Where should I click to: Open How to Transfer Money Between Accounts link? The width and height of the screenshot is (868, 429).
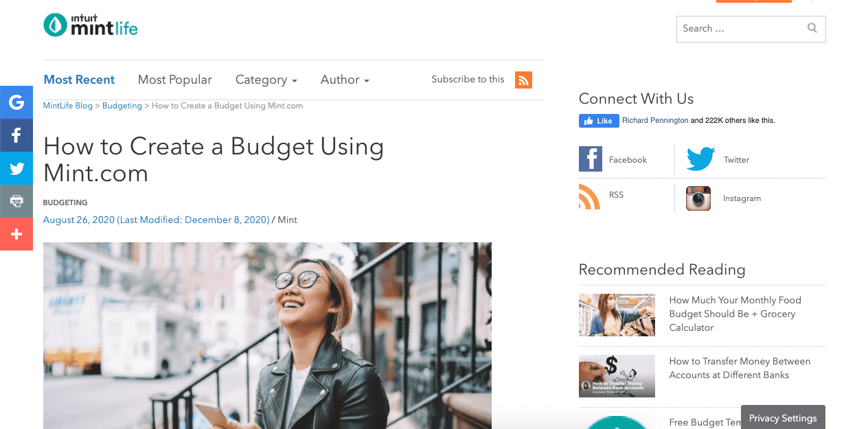click(740, 369)
